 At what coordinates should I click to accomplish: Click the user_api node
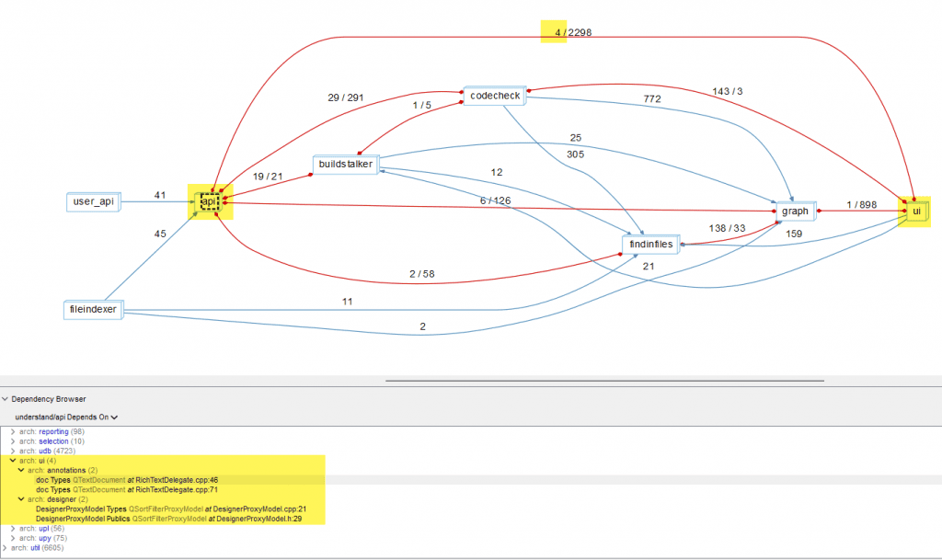(x=93, y=201)
